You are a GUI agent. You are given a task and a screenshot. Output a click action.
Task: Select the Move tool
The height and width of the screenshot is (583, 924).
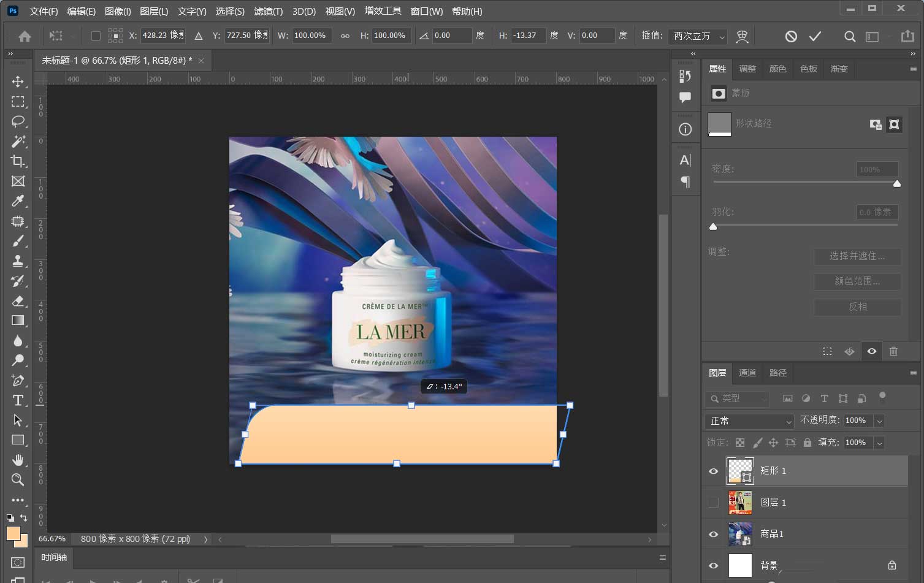[18, 82]
